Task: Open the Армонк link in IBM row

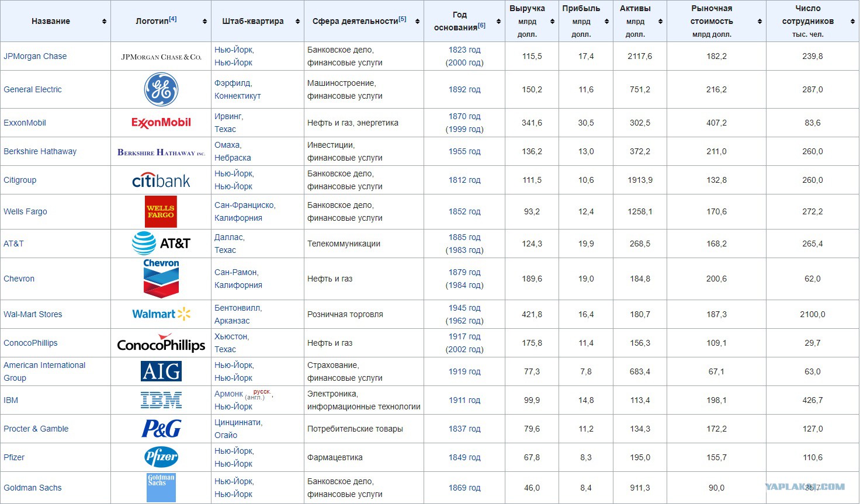Action: click(x=228, y=394)
